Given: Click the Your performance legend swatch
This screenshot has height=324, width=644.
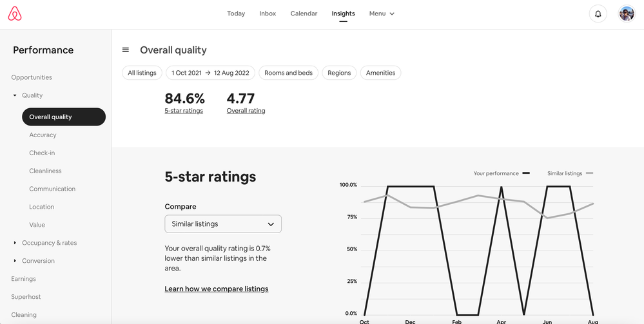Looking at the screenshot, I should point(526,173).
